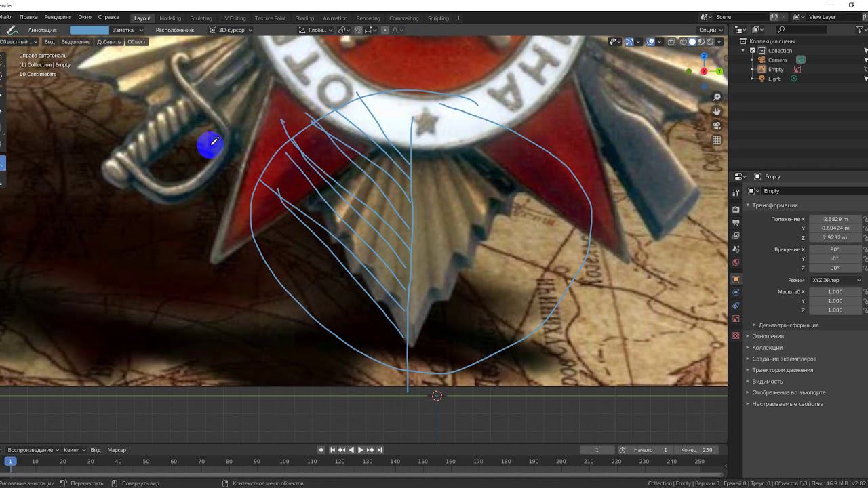Open the transform orientation dropdown (Глоба..)
The image size is (868, 488).
(316, 30)
